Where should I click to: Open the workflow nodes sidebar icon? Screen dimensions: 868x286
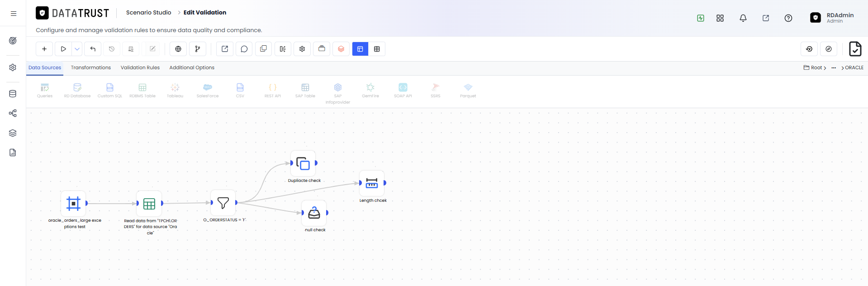(13, 113)
